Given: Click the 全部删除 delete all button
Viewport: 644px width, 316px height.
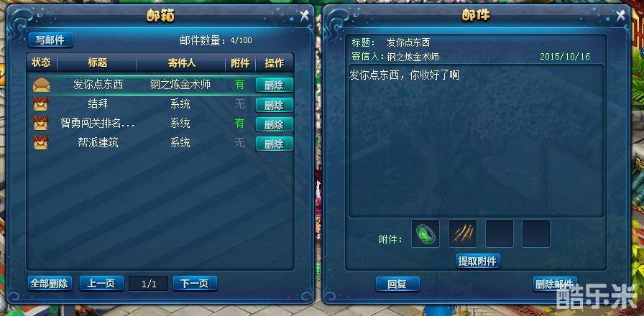Looking at the screenshot, I should (x=50, y=283).
